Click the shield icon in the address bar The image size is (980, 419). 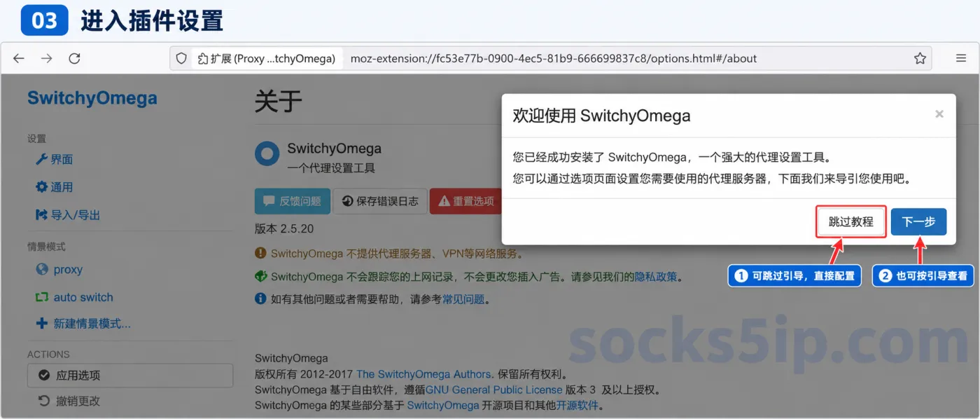181,59
